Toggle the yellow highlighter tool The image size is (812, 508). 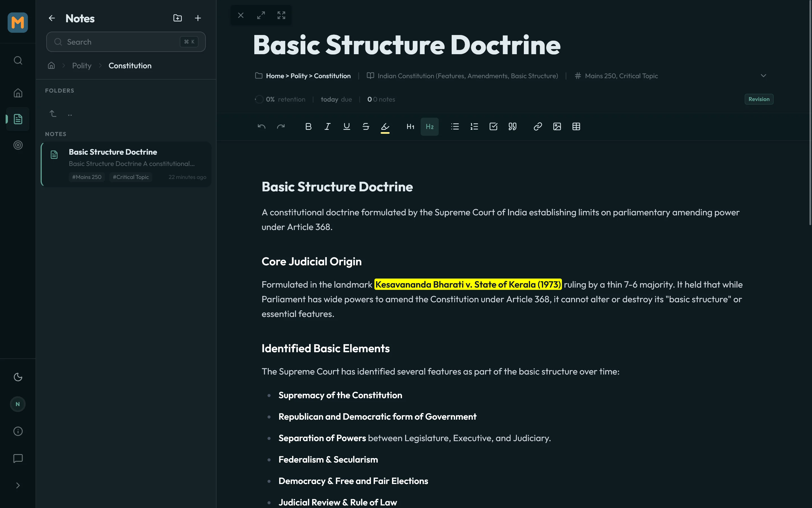coord(385,127)
